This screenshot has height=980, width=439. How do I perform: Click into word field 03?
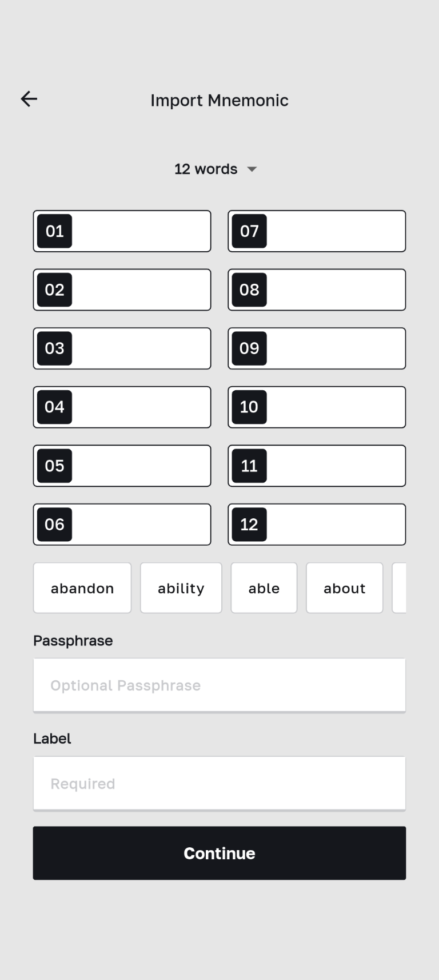(140, 348)
